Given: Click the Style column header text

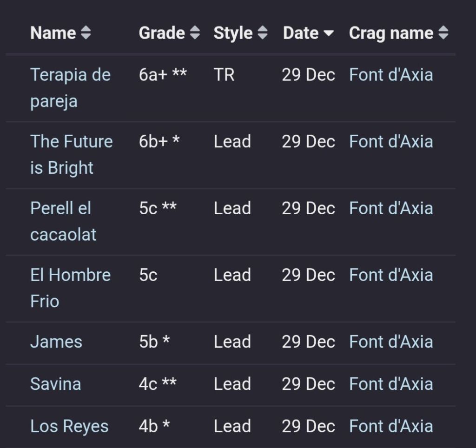Looking at the screenshot, I should tap(233, 33).
